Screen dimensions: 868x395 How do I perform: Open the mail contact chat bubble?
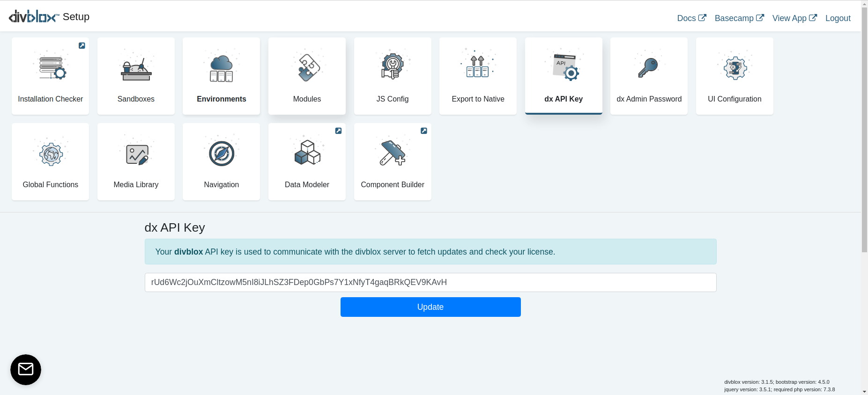26,370
